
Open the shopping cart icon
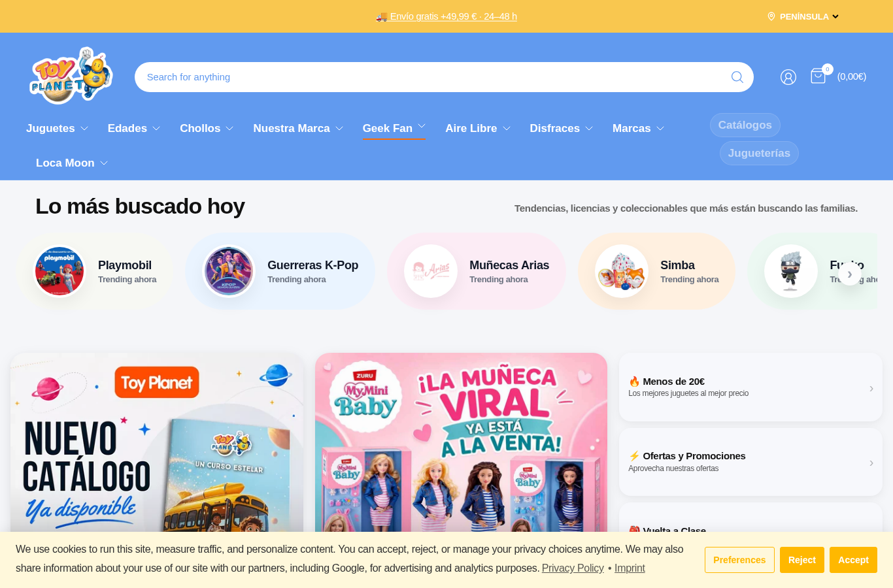tap(818, 76)
